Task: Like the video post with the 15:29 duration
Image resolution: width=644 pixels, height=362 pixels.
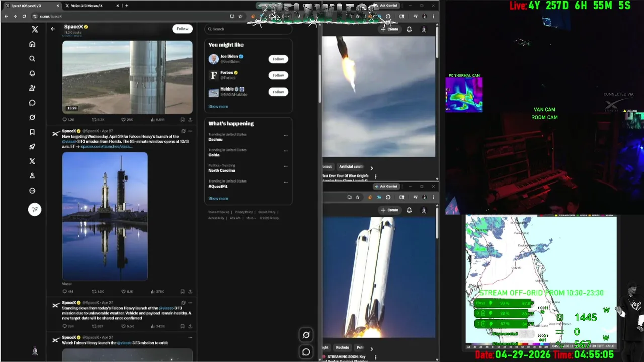Action: coord(124,120)
